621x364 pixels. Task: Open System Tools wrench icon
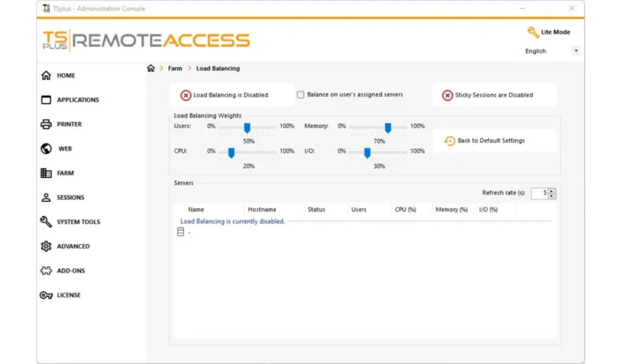click(x=46, y=222)
